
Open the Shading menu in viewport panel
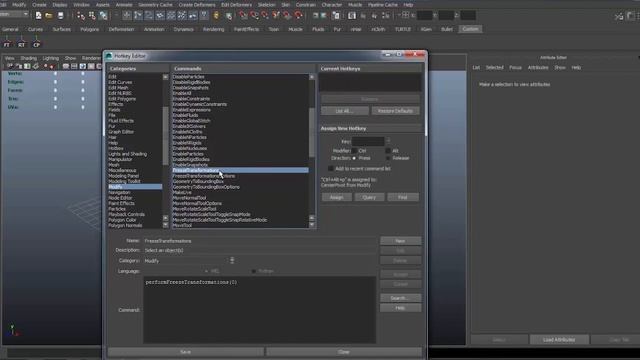pos(29,58)
